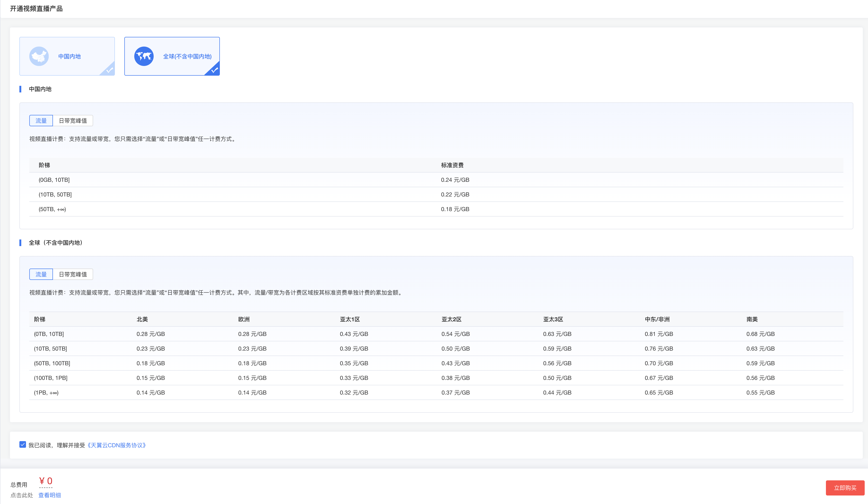Click the (10TB, 50TB] row in 中国内地 table
Screen dimensions: 868x504
click(436, 194)
